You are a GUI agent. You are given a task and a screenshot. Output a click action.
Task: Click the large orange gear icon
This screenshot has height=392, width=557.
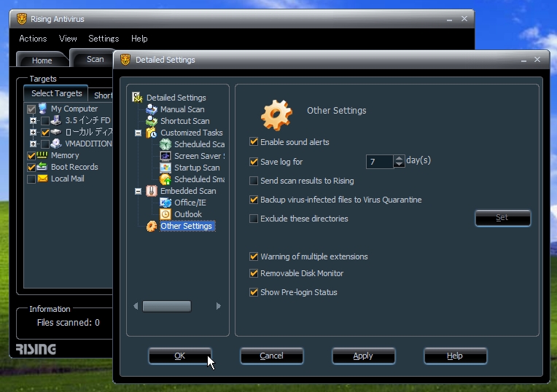[x=276, y=115]
